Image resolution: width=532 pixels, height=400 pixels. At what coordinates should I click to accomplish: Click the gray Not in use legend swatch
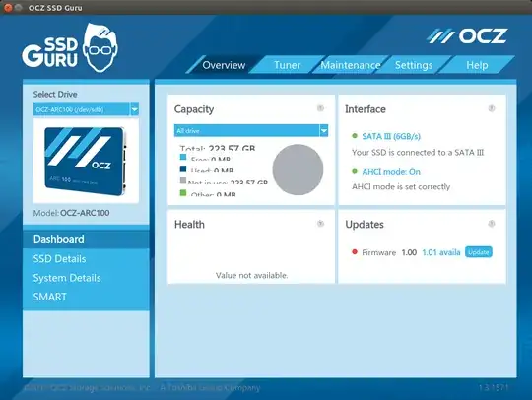(x=183, y=180)
